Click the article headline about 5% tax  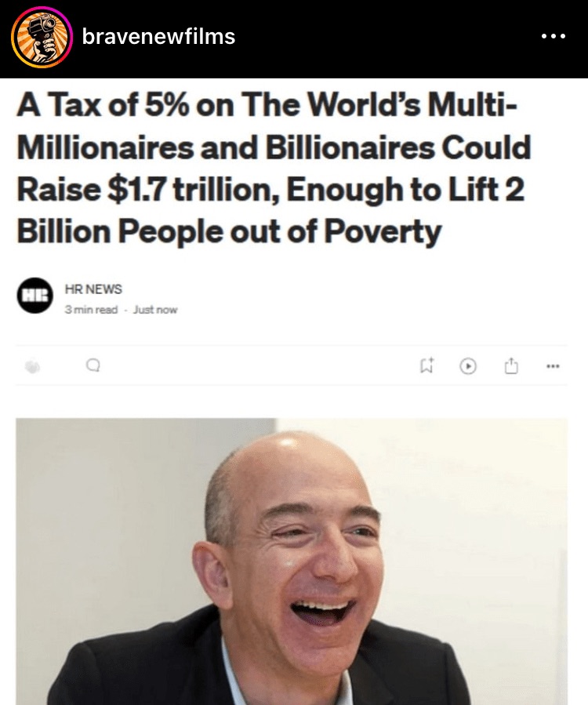(x=274, y=168)
